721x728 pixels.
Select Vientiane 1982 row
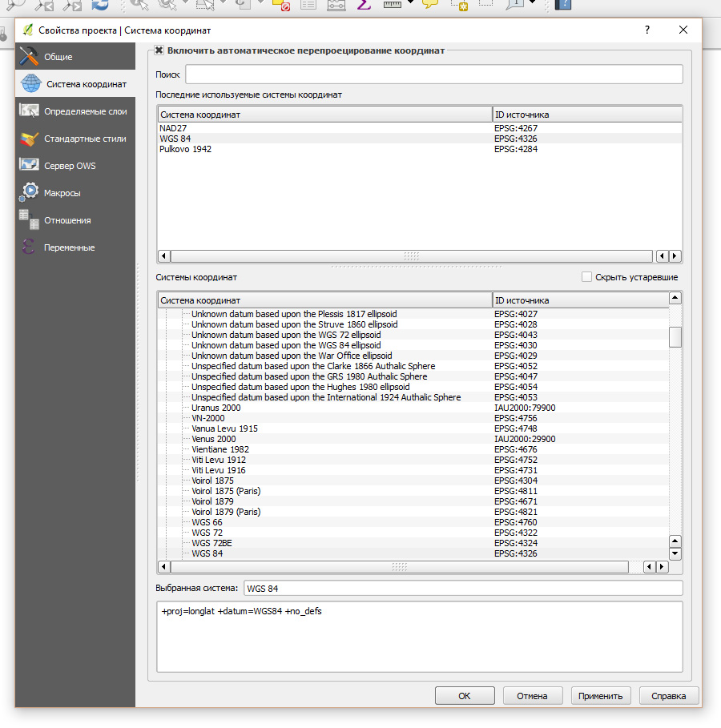point(413,449)
